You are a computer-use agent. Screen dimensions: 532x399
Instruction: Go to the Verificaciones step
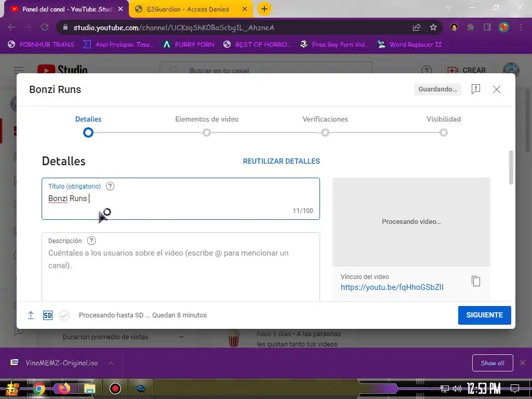325,126
